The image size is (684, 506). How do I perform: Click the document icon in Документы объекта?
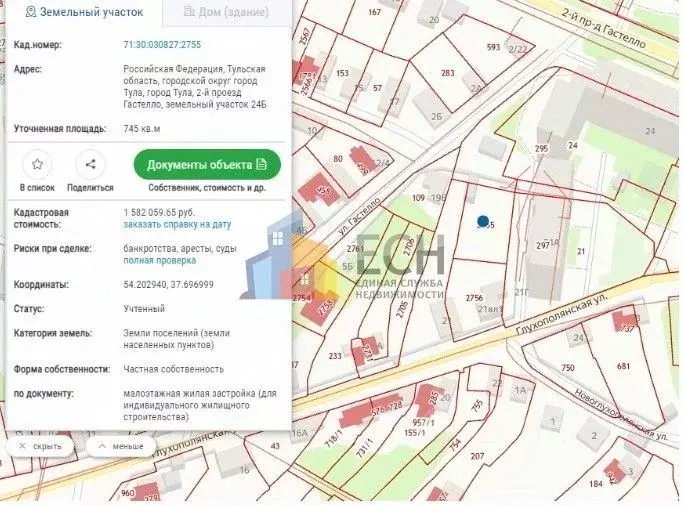(x=261, y=164)
